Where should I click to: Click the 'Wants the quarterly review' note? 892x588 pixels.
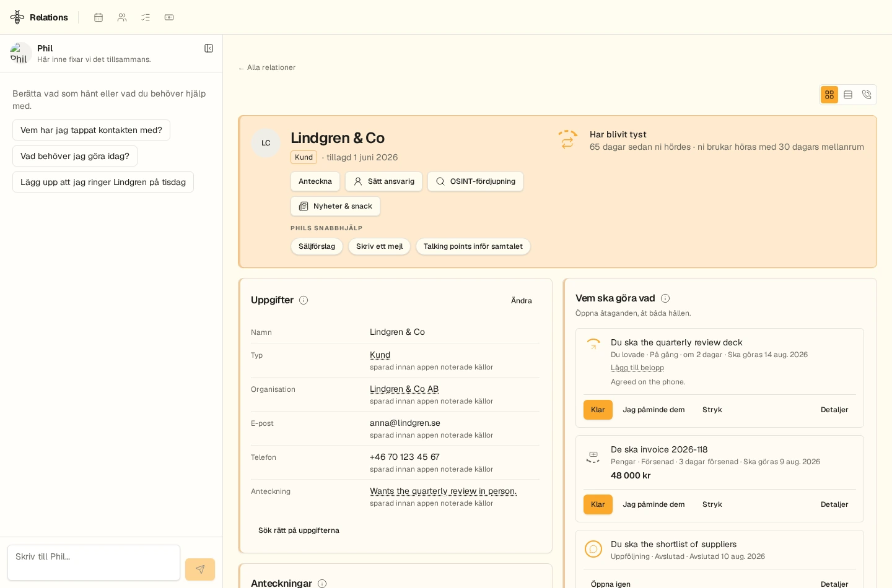point(443,491)
